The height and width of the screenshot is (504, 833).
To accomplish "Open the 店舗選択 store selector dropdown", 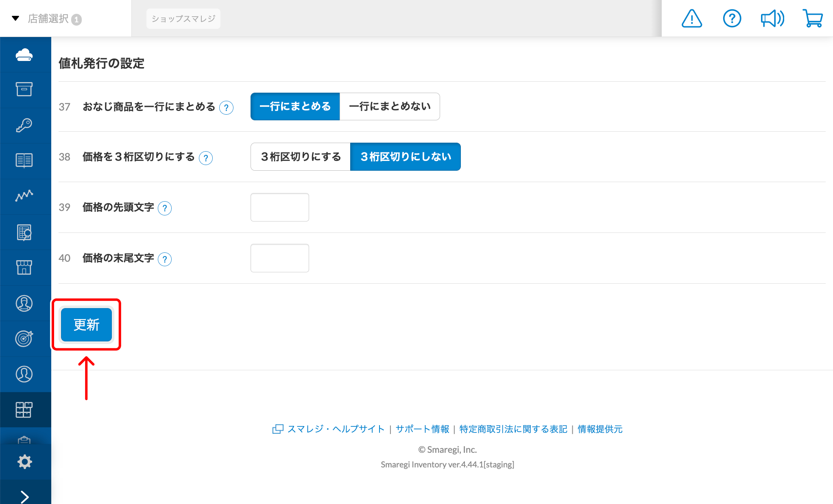I will click(48, 18).
